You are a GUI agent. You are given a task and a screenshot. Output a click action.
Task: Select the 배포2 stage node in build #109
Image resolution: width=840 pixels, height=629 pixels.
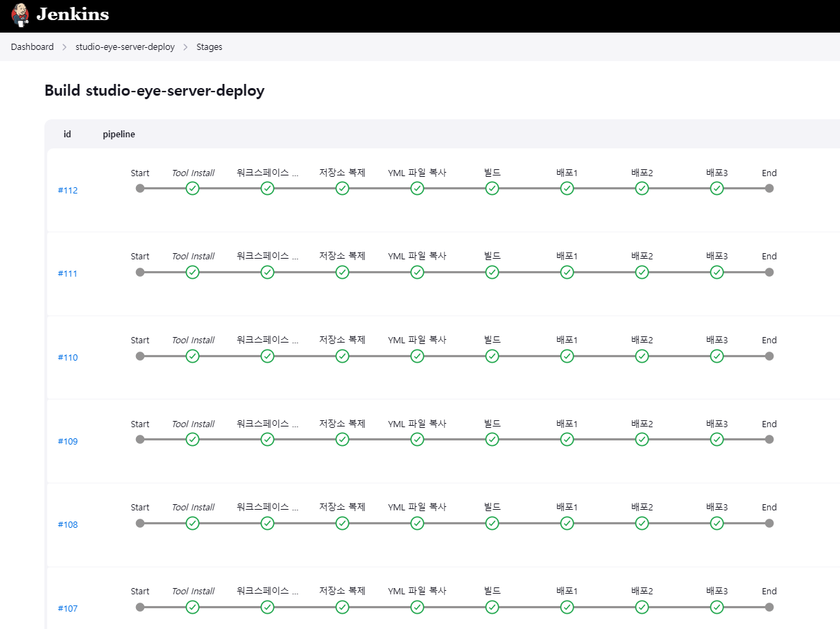[642, 440]
